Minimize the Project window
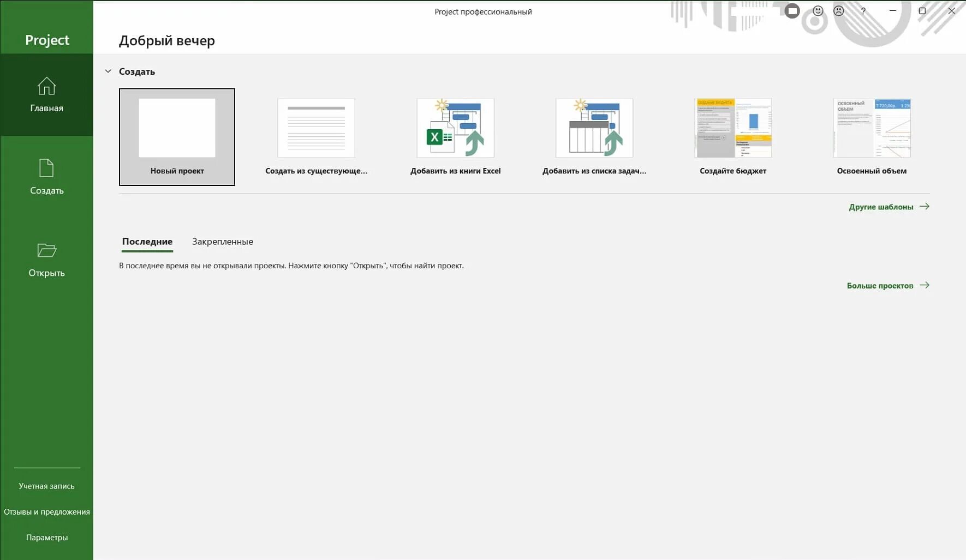The image size is (966, 560). pyautogui.click(x=893, y=11)
